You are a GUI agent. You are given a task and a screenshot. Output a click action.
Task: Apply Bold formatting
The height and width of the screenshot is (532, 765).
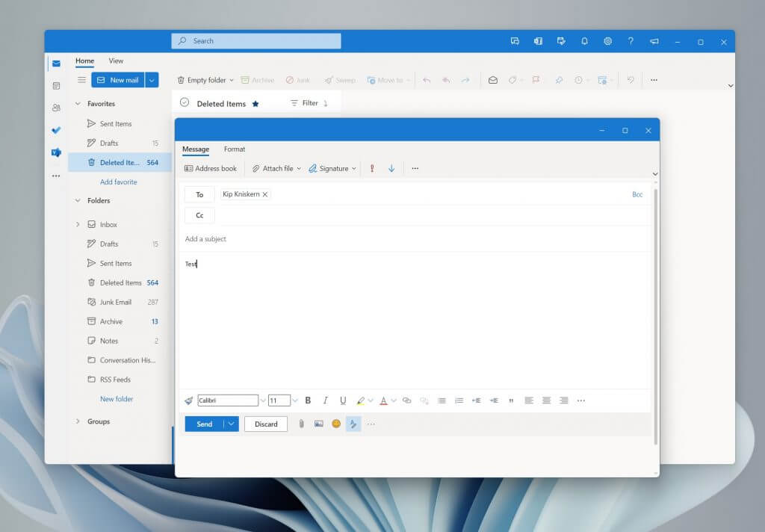click(308, 400)
